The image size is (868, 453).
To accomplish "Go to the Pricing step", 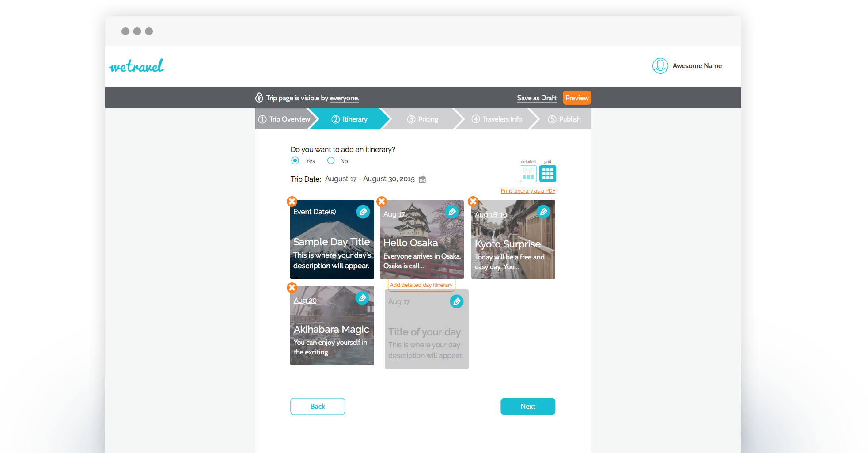I will (423, 119).
